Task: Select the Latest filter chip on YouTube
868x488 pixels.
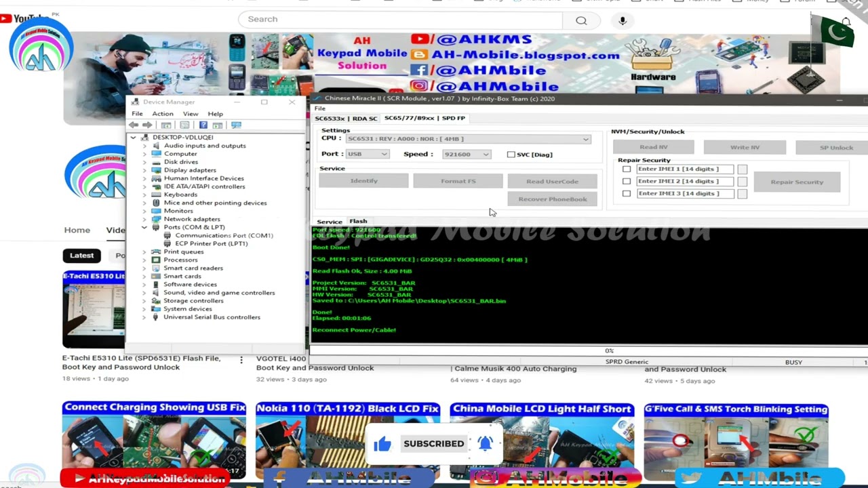Action: pos(81,256)
